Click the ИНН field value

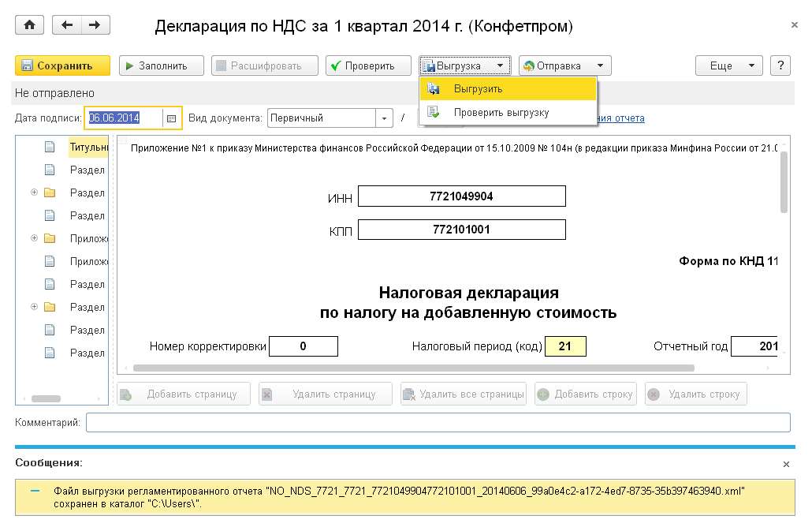[462, 196]
